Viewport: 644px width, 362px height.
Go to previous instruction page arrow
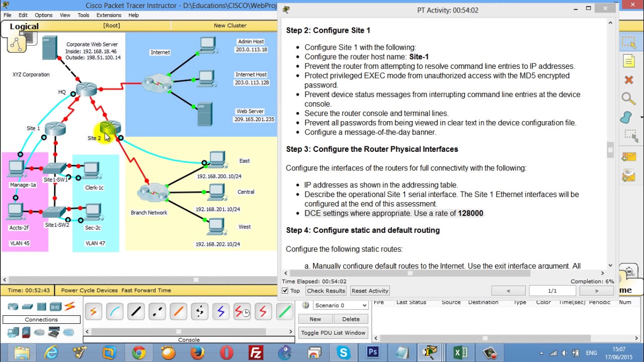[x=508, y=291]
